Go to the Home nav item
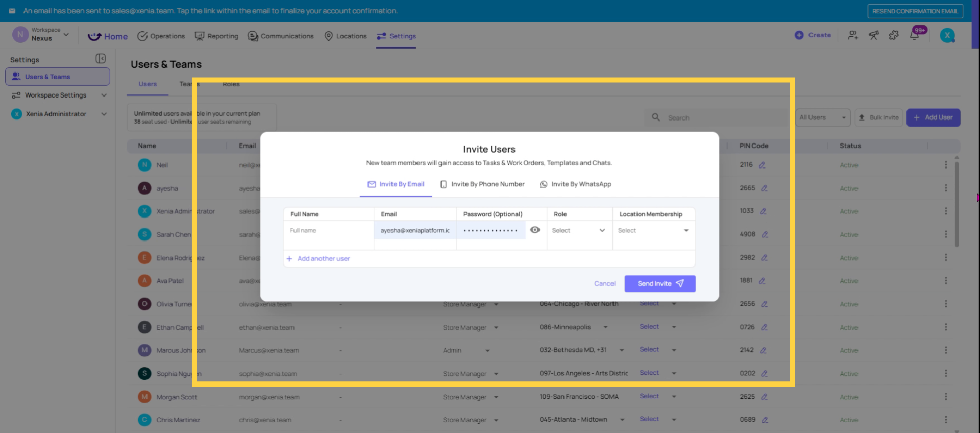Viewport: 980px width, 433px height. click(x=108, y=36)
